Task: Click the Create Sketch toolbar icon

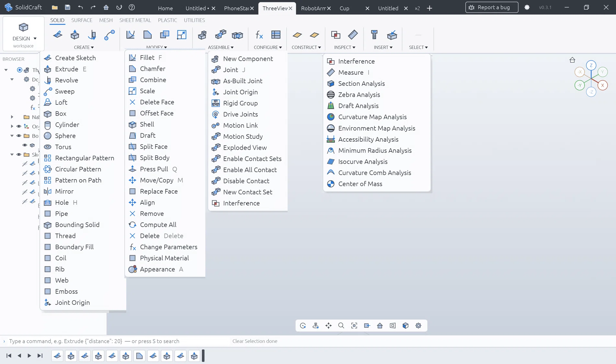Action: [58, 35]
